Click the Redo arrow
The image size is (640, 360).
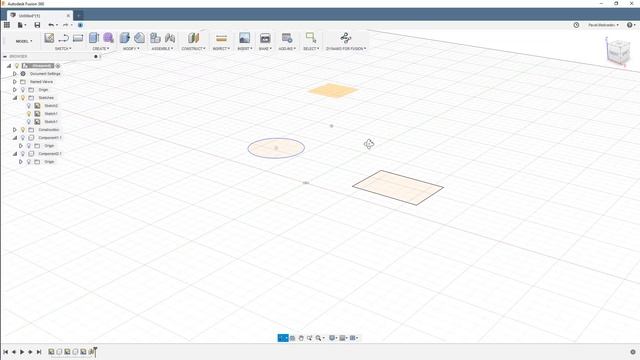65,25
